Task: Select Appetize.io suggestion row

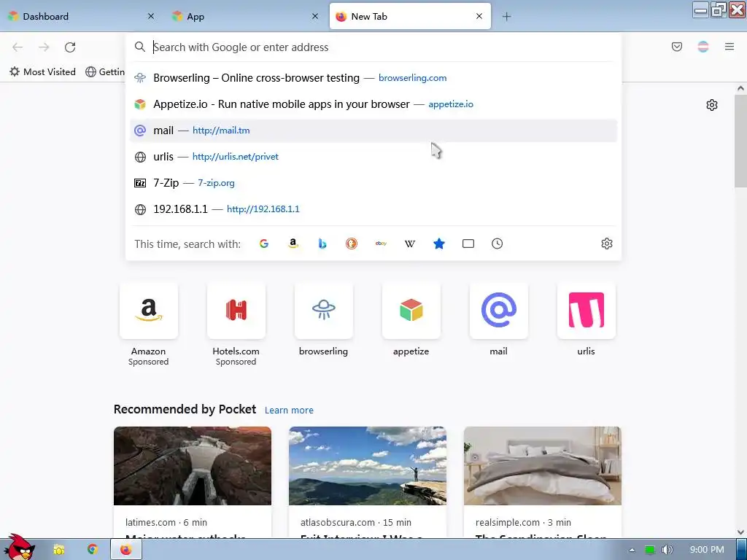Action: coord(373,104)
